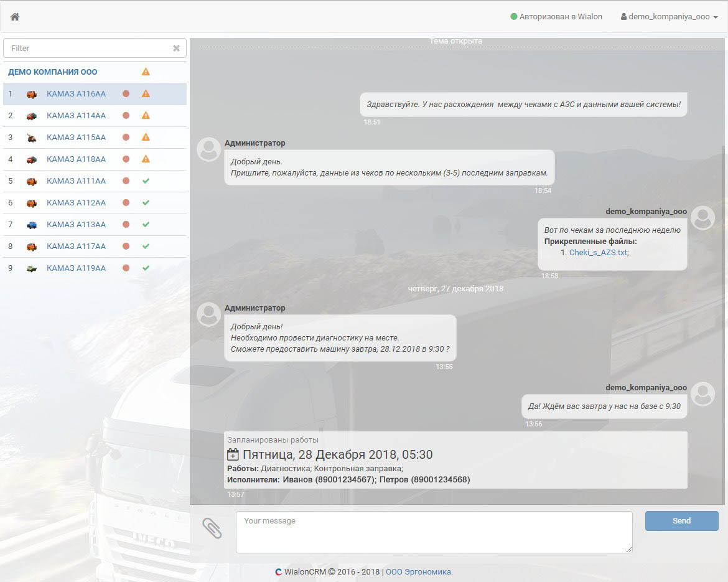
Task: Open demo_kompaniya_ooo user dropdown menu
Action: [x=670, y=17]
